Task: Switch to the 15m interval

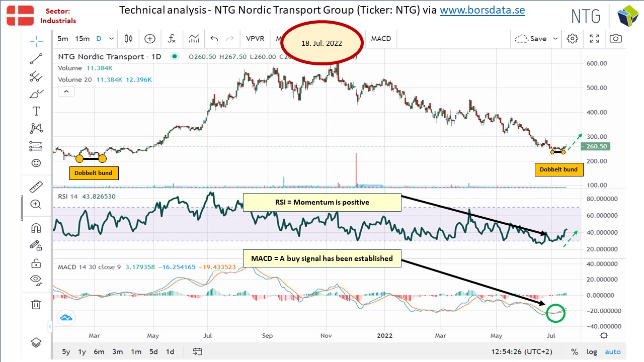Action: [x=83, y=39]
